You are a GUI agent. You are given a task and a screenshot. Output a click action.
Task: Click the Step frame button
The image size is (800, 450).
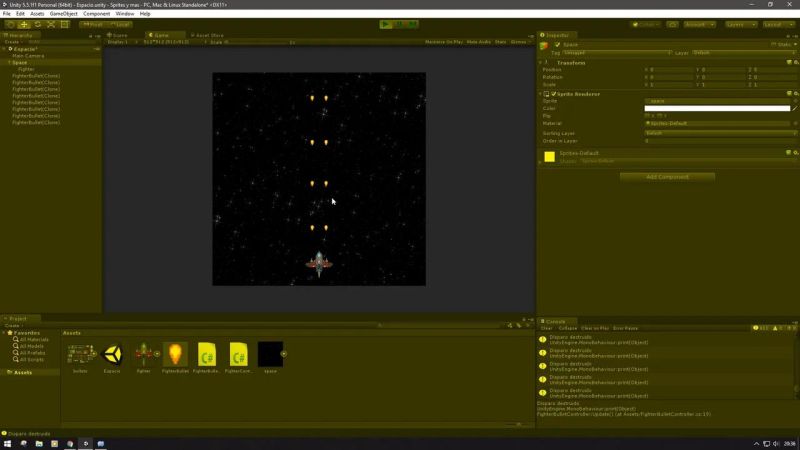click(413, 24)
